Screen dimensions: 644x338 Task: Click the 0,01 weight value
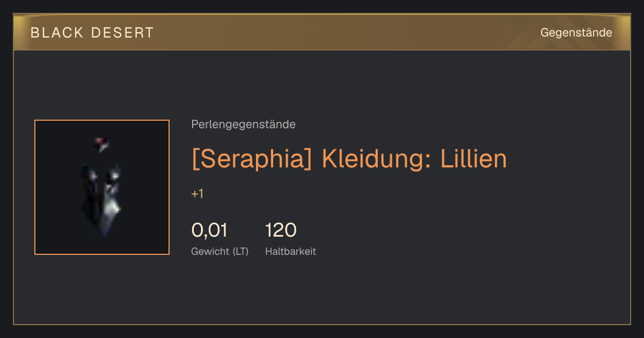[x=209, y=230]
